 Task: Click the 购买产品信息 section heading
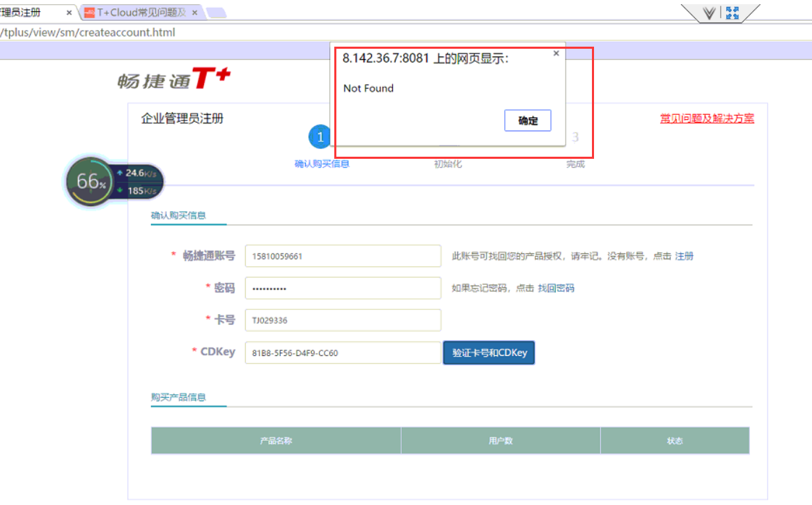tap(178, 397)
